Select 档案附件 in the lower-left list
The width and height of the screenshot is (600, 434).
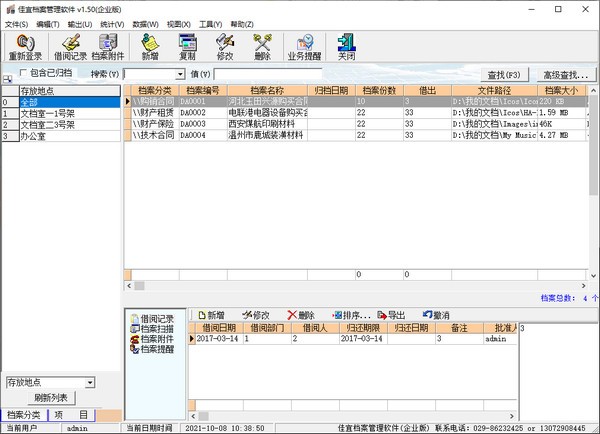152,339
